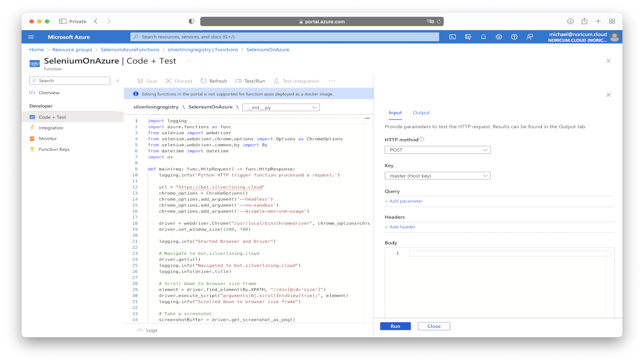Open the more options ellipsis beside Code + Test title
The image size is (644, 362).
[x=189, y=61]
